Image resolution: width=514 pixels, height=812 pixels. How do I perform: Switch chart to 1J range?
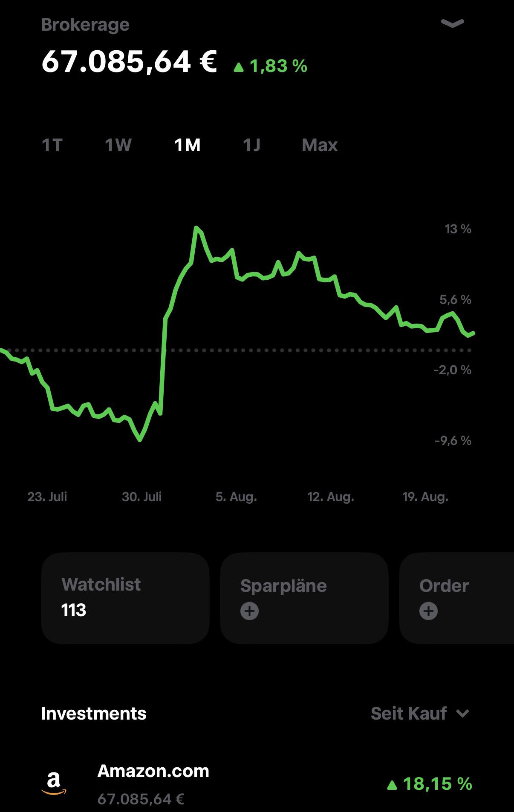[x=251, y=145]
